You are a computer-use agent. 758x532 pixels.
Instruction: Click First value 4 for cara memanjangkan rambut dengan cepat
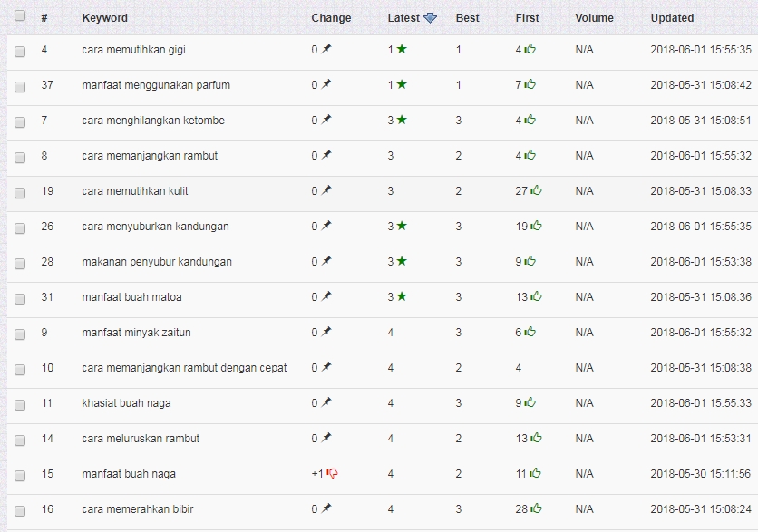pos(519,368)
